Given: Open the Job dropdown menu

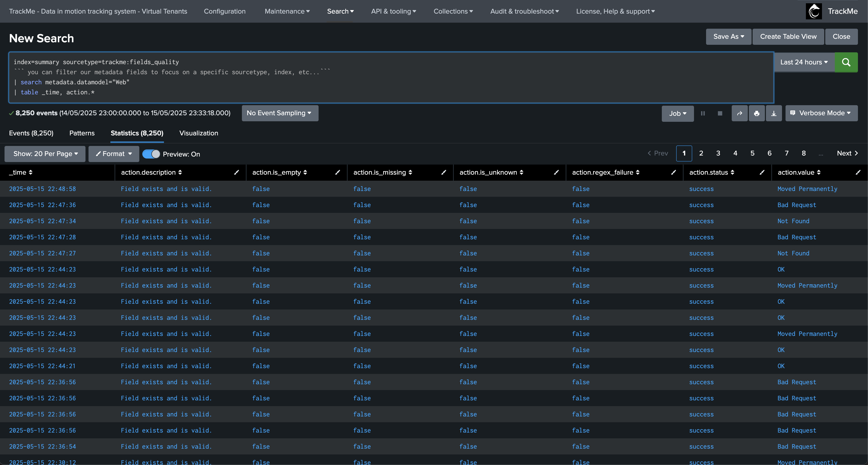Looking at the screenshot, I should (x=678, y=113).
